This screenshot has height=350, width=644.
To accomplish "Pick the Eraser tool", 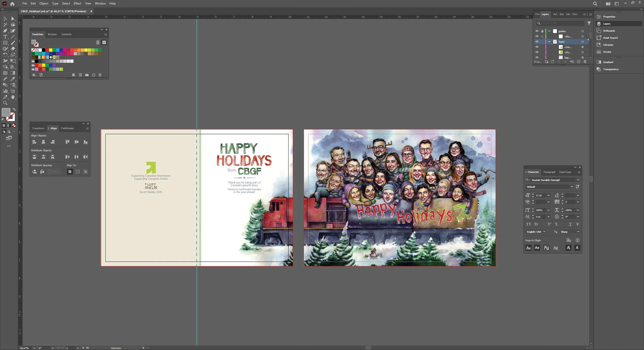I will pos(13,49).
